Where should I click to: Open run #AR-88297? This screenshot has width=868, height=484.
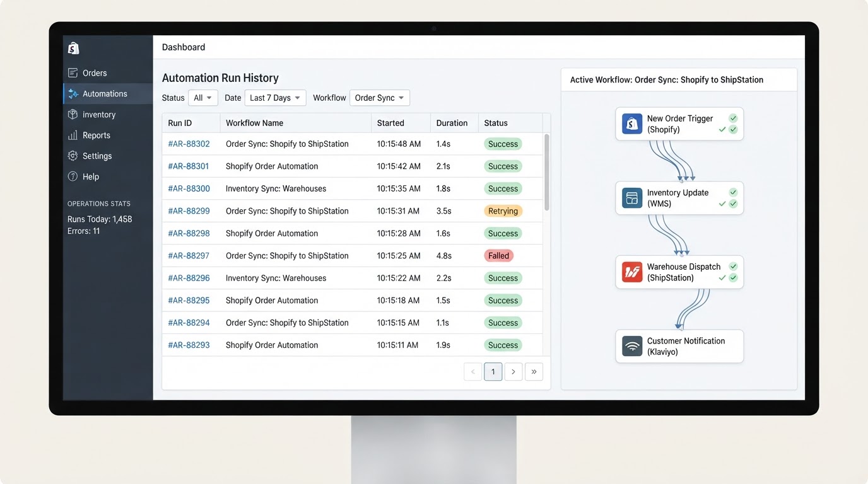pos(189,256)
